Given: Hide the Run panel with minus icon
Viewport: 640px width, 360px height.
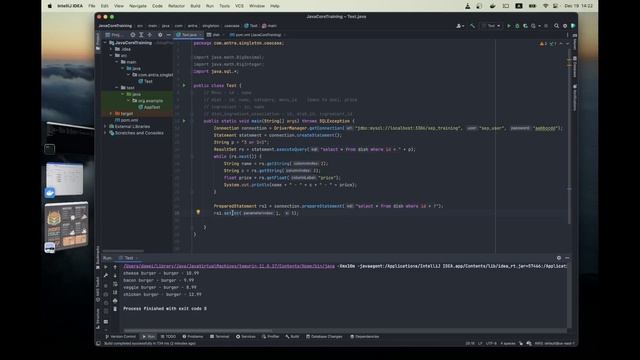Looking at the screenshot, I should pos(567,258).
